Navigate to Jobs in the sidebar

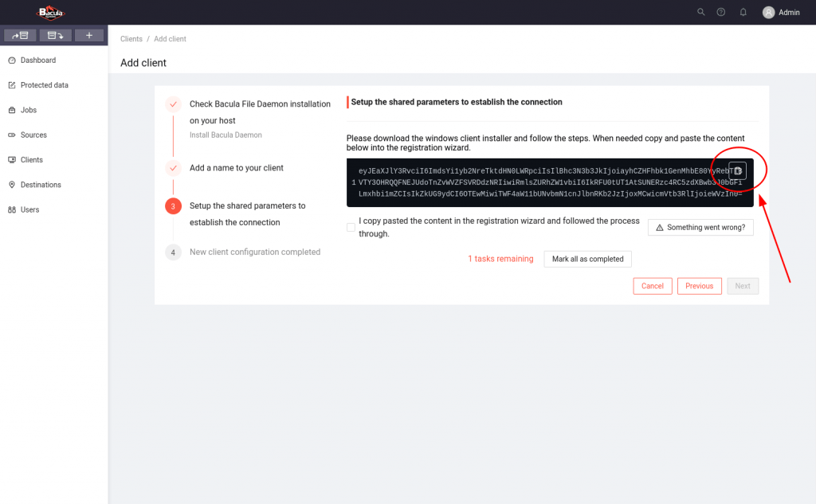tap(29, 110)
